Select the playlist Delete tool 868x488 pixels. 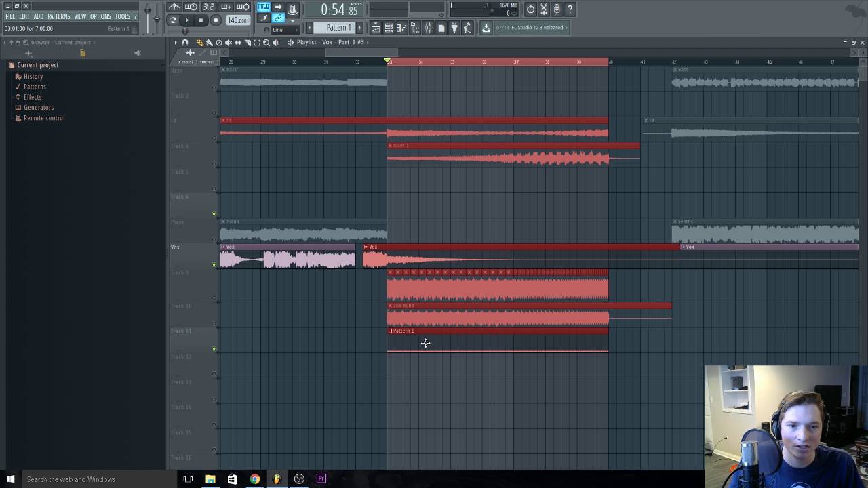pos(218,43)
